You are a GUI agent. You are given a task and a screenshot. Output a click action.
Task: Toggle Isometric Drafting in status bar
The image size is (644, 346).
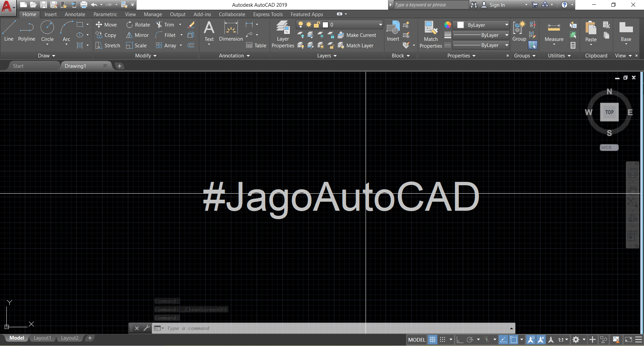coord(487,340)
